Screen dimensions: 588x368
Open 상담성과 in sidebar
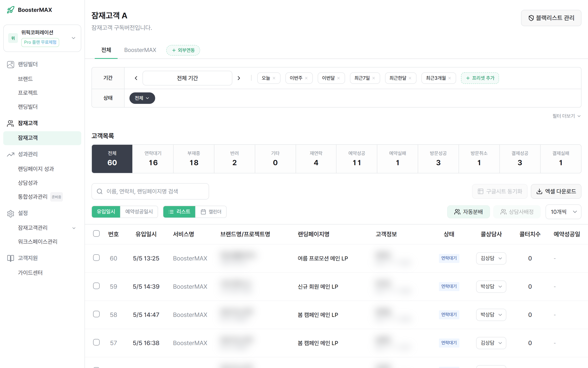point(28,183)
